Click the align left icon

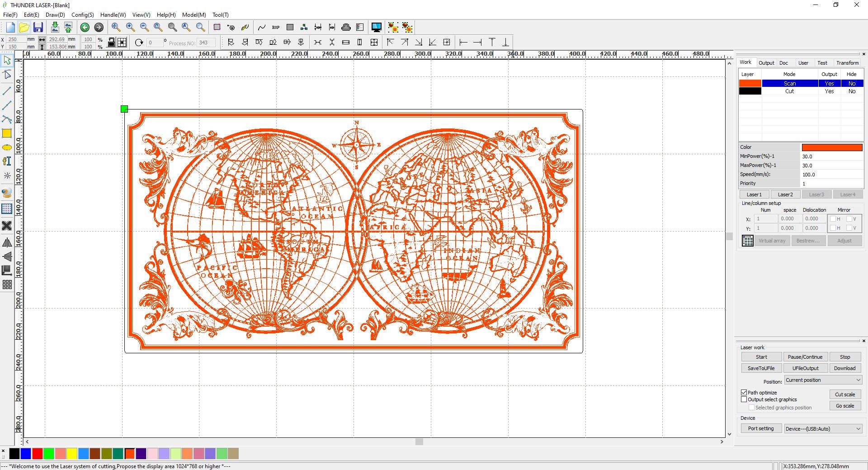231,42
